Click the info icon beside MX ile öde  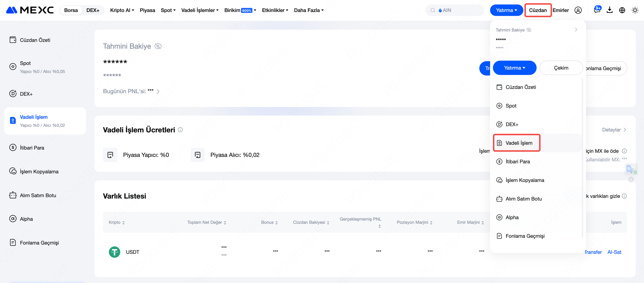point(624,151)
